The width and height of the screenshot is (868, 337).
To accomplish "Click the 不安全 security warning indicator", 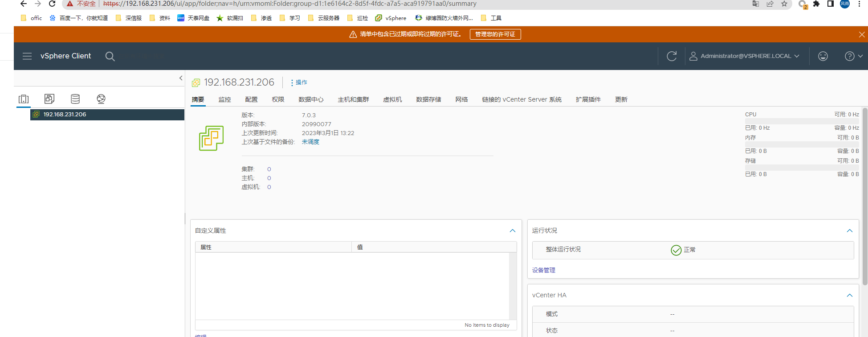I will click(x=82, y=4).
